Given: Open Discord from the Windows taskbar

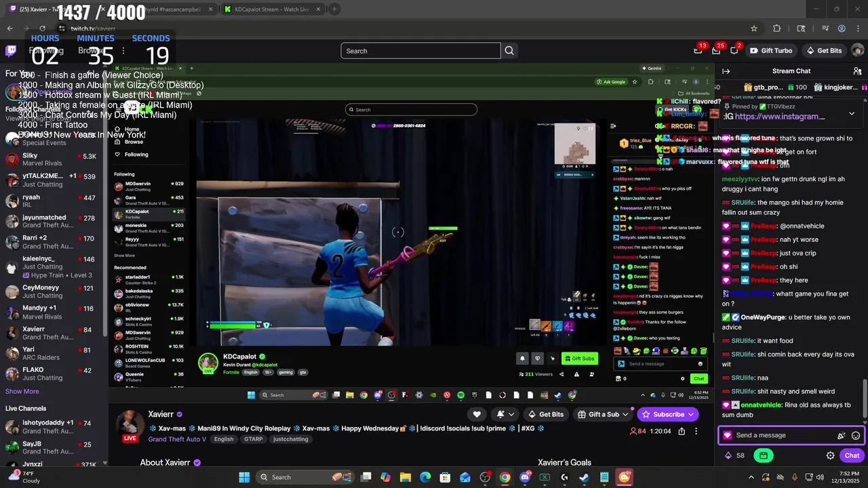Looking at the screenshot, I should [x=525, y=477].
